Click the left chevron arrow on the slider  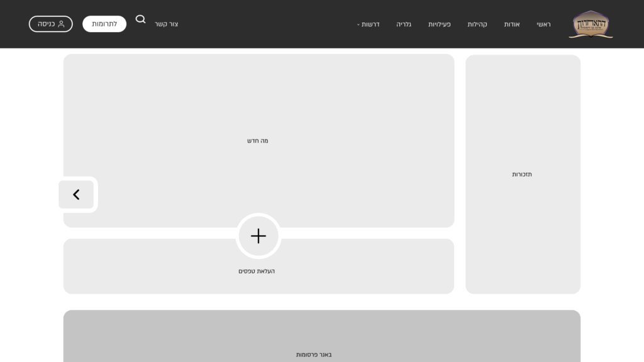pos(76,195)
